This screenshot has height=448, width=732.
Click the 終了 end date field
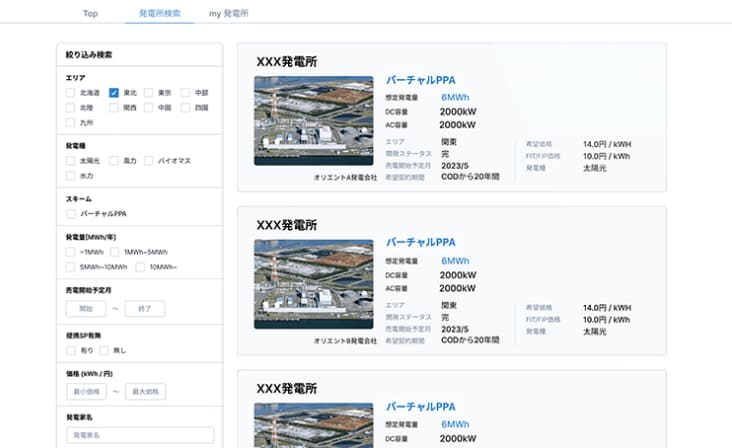[144, 309]
